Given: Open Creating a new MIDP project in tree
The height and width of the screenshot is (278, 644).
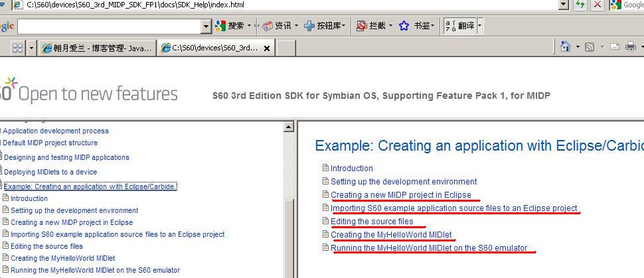Looking at the screenshot, I should tap(72, 222).
